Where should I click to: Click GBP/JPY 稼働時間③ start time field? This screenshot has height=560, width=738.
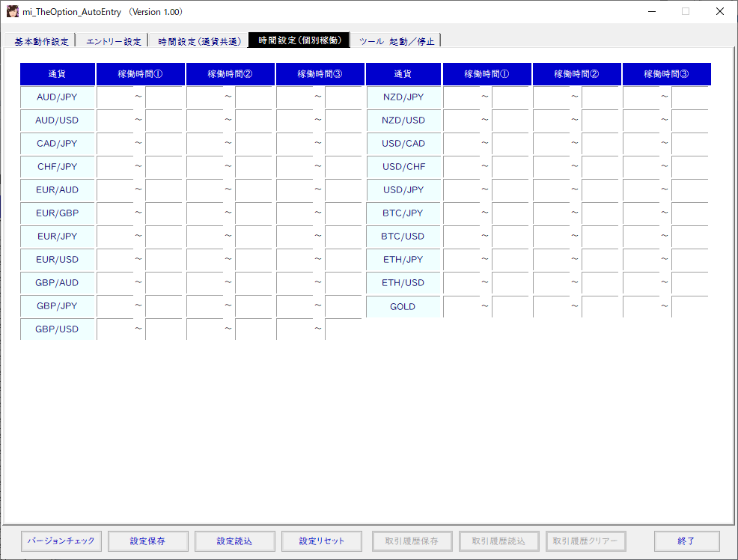[295, 306]
